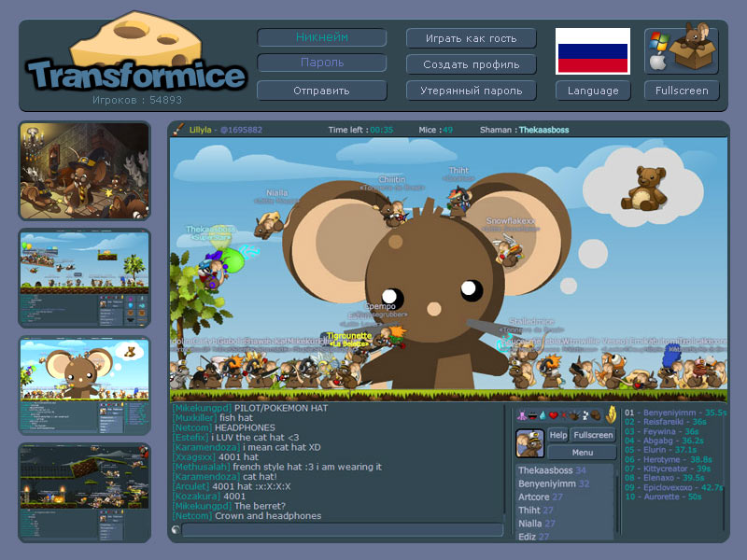747x560 pixels.
Task: Click the [Estefix] chat name
Action: [190, 437]
